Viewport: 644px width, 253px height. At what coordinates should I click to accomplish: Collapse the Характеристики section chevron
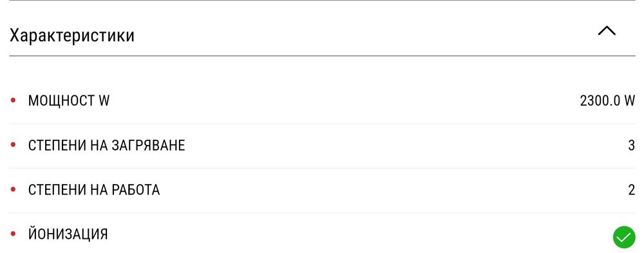607,32
